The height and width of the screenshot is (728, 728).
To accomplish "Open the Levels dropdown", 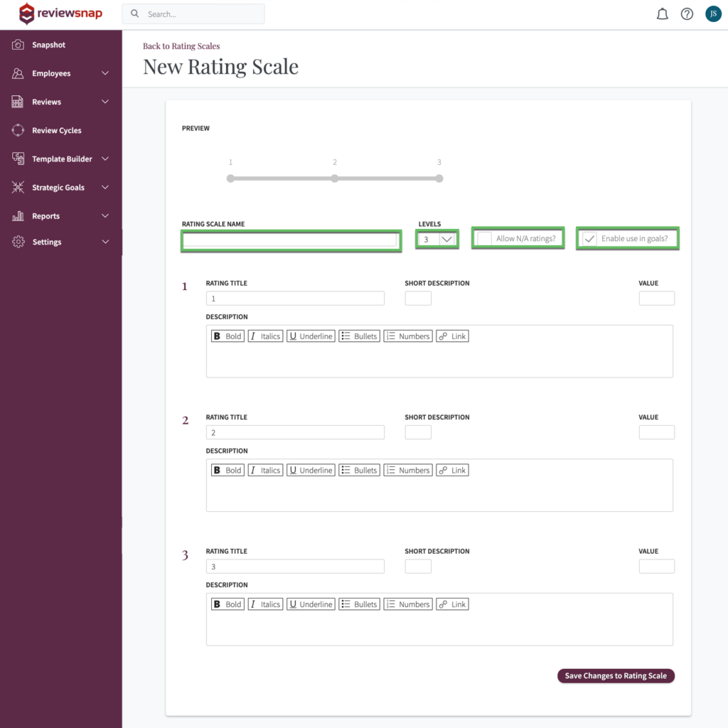I will (x=437, y=240).
